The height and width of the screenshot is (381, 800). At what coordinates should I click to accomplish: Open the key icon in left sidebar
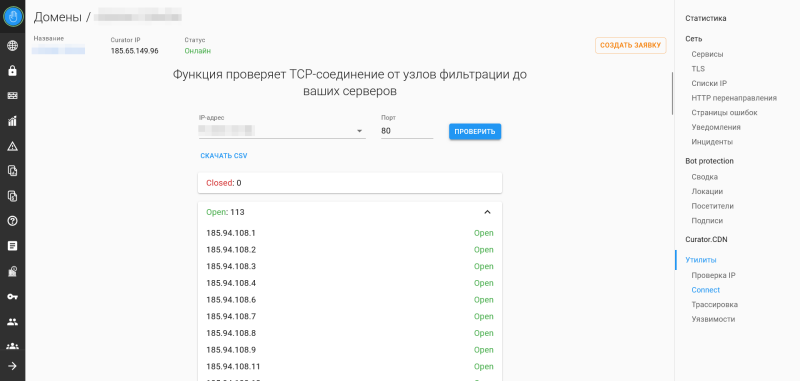[x=12, y=296]
